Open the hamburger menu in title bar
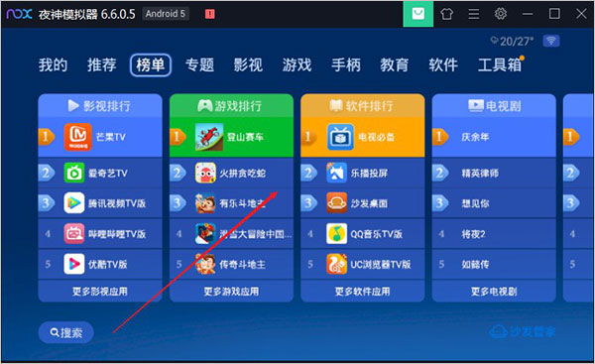 click(x=474, y=14)
